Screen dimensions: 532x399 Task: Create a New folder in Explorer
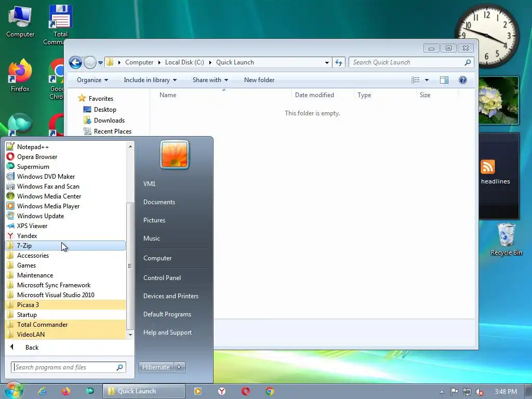(x=259, y=80)
